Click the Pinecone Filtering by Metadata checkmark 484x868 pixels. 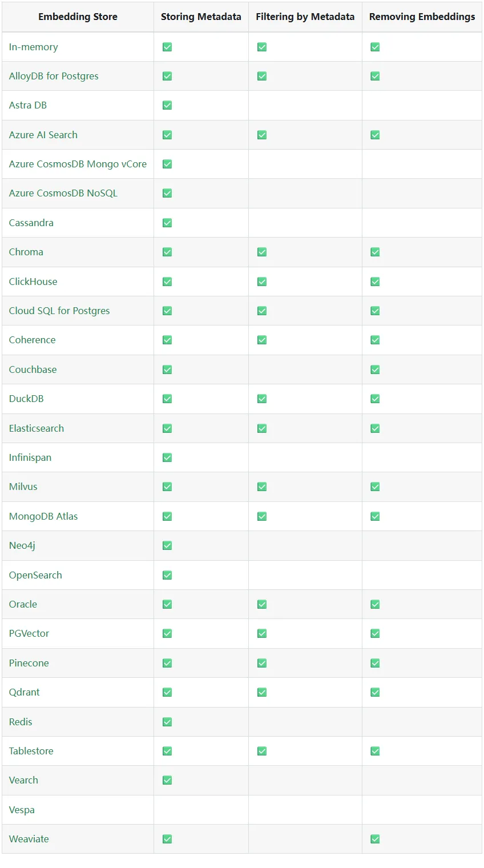point(262,663)
